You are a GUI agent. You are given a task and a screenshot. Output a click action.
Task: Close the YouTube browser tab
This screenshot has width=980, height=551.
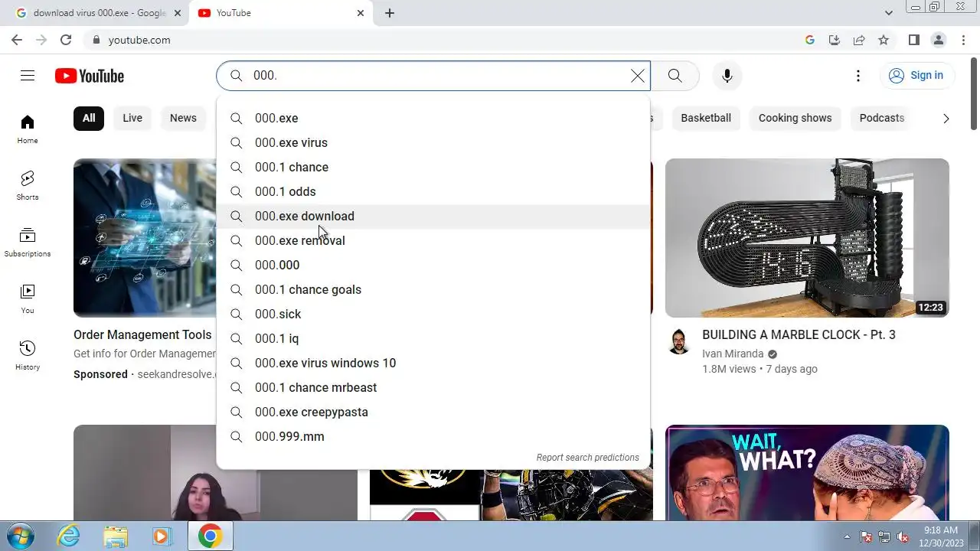point(361,13)
